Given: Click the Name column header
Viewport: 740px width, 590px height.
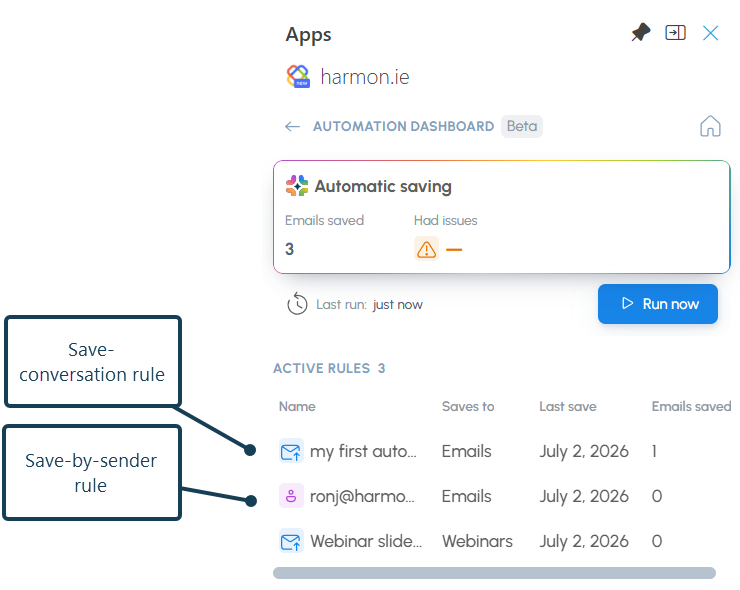Looking at the screenshot, I should 297,406.
